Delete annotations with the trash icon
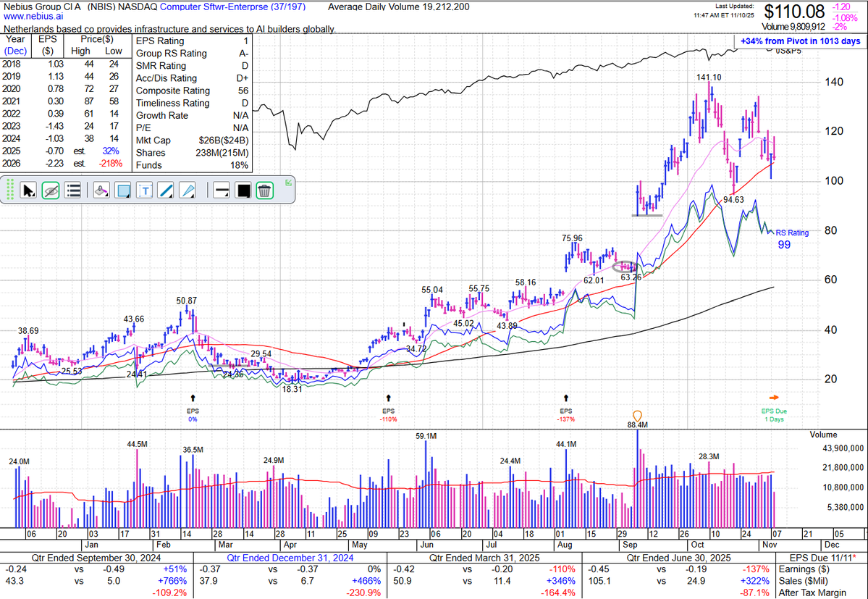 coord(264,190)
